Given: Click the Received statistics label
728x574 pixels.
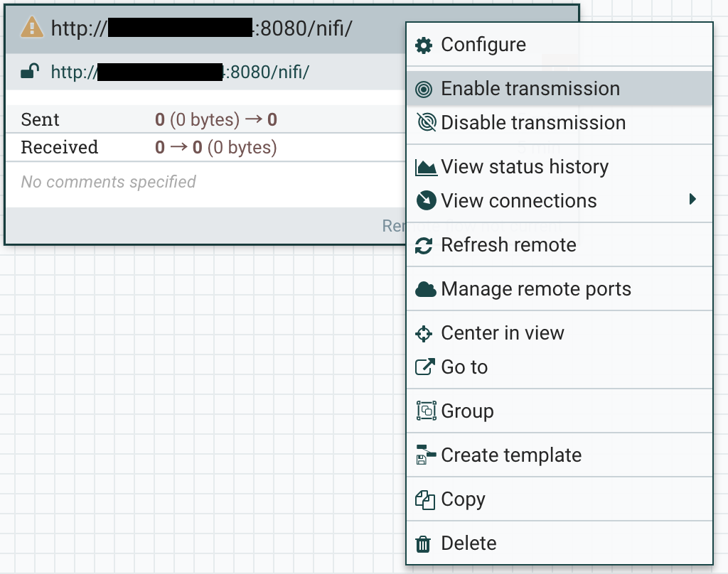Looking at the screenshot, I should [60, 147].
